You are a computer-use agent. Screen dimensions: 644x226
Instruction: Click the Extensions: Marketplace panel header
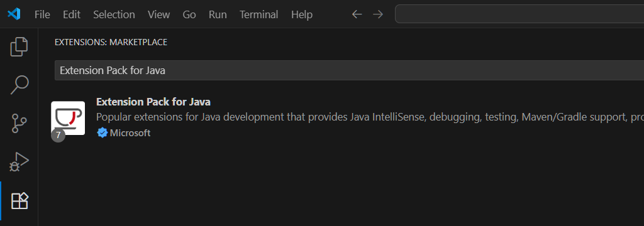(111, 42)
